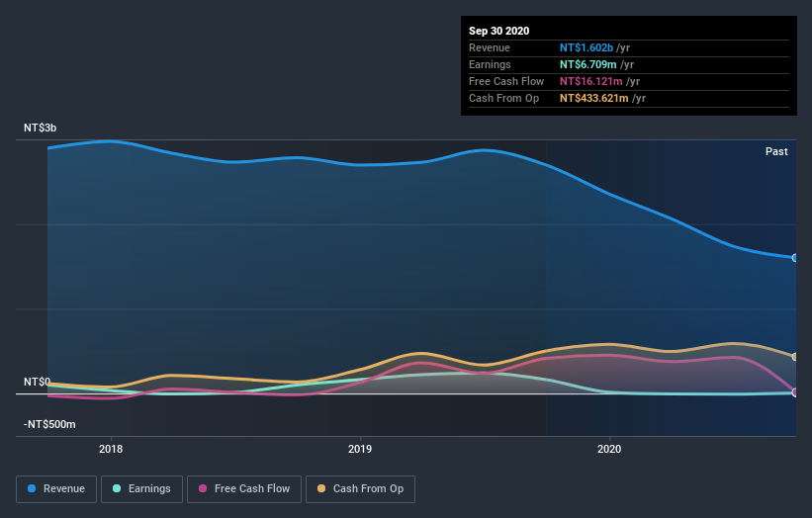Click the Sep 30 2020 tooltip date
This screenshot has height=518, width=812.
(498, 31)
